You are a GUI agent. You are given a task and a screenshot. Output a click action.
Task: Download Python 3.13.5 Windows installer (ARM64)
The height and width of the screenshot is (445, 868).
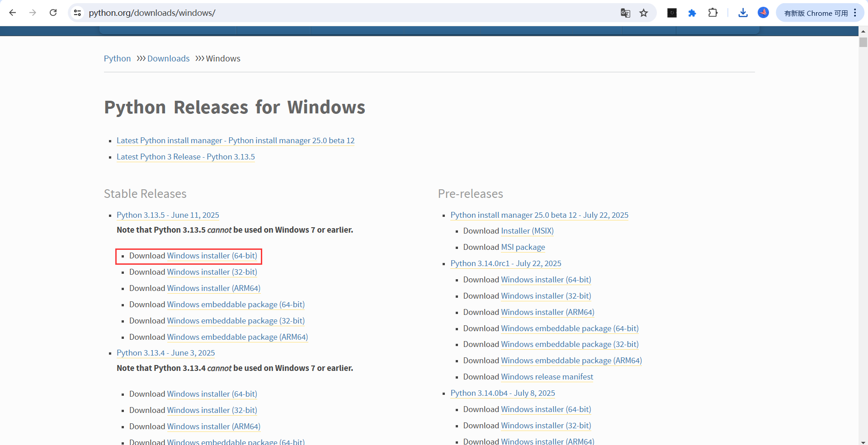214,288
